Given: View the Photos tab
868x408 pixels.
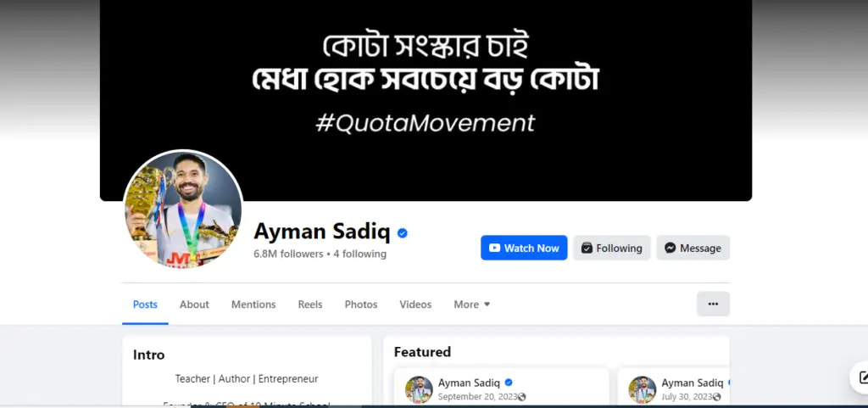Looking at the screenshot, I should click(361, 305).
